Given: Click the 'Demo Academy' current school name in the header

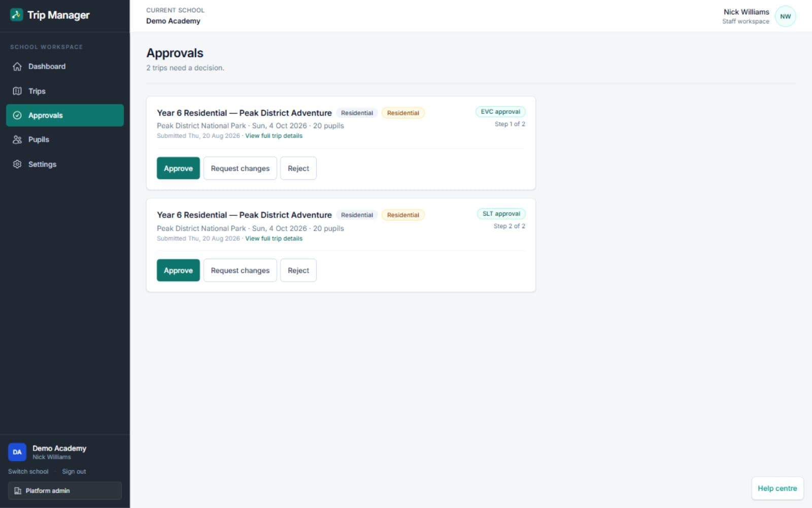Looking at the screenshot, I should (173, 21).
